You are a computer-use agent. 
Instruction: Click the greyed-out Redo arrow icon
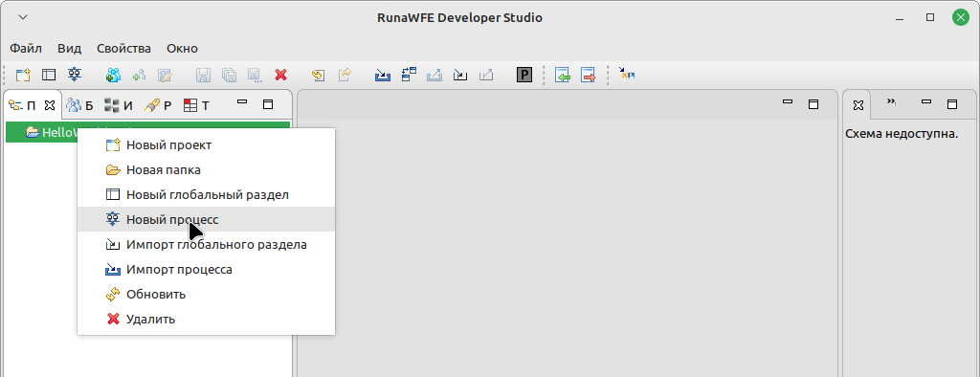345,75
